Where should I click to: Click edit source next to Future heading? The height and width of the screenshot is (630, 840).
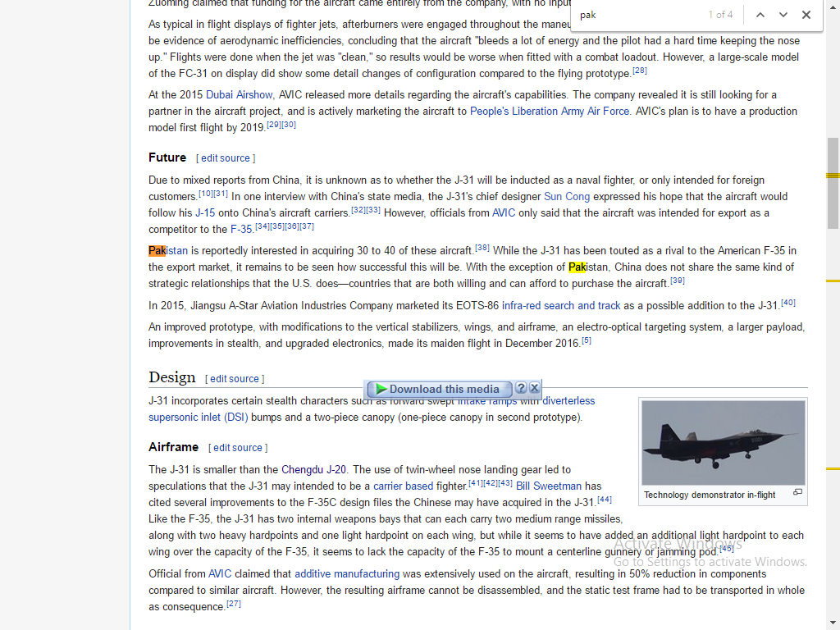(x=226, y=158)
